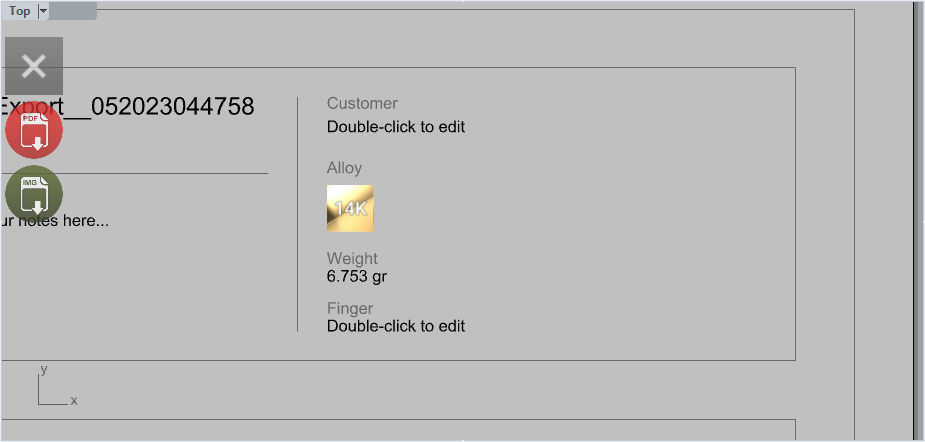This screenshot has height=442, width=925.
Task: Click the blank gray tab beside Top
Action: 73,11
